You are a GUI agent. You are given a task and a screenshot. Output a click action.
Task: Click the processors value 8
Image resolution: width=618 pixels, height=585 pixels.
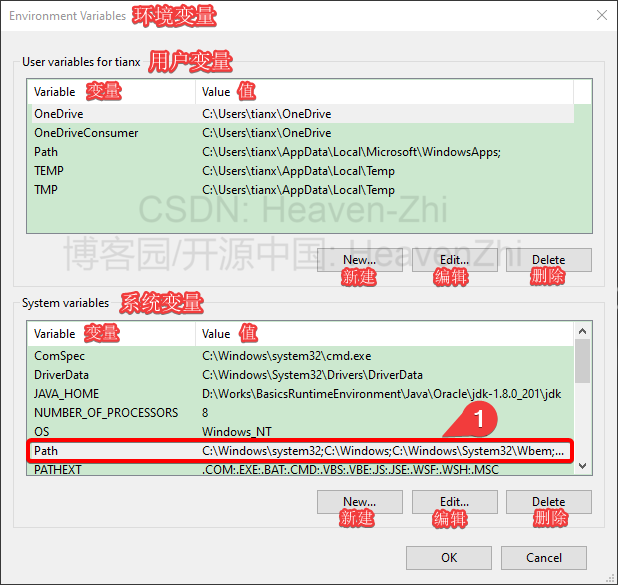click(205, 413)
